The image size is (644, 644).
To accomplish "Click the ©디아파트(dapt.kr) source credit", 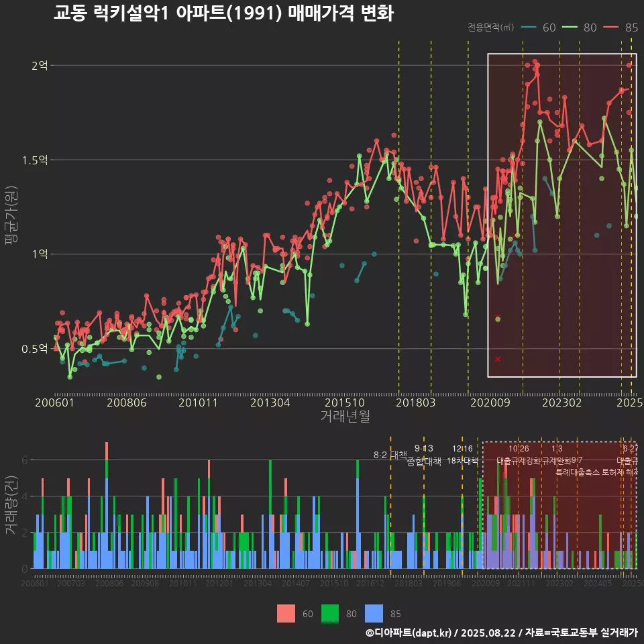I will tap(409, 633).
